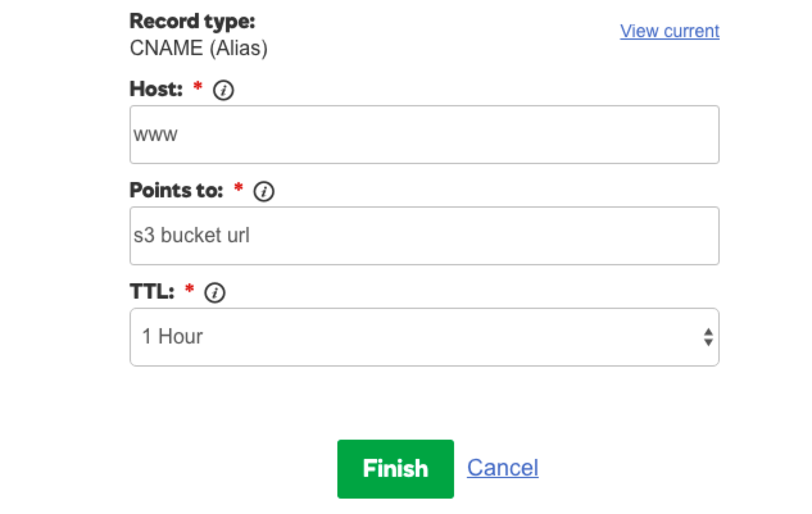Click the Host info icon
812x514 pixels.
[x=223, y=91]
